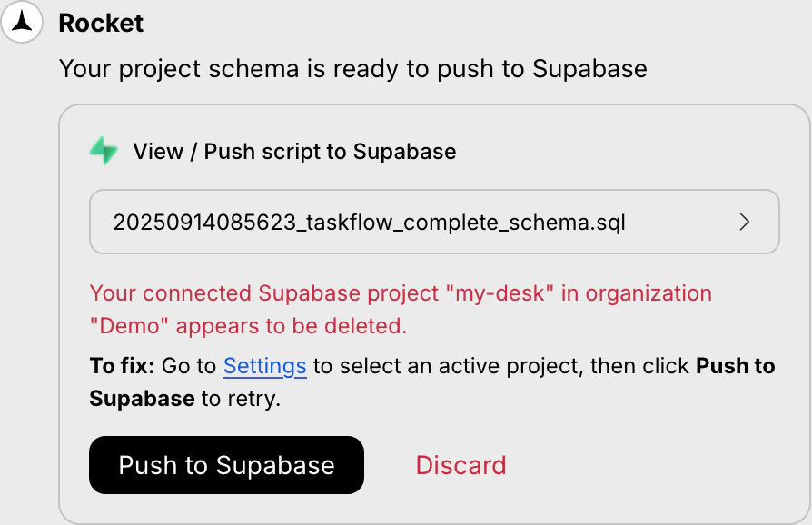Expand the taskflow_complete_schema.sql script row
812x525 pixels.
click(434, 222)
